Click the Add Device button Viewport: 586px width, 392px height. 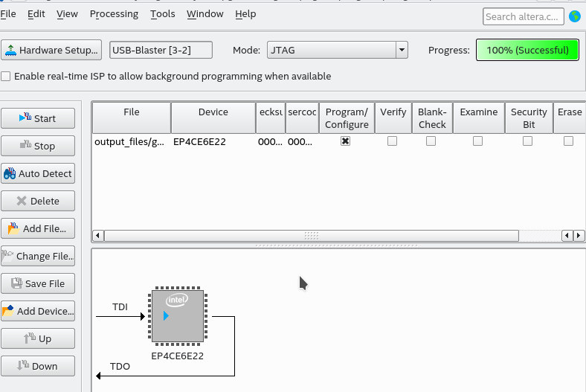tap(38, 311)
